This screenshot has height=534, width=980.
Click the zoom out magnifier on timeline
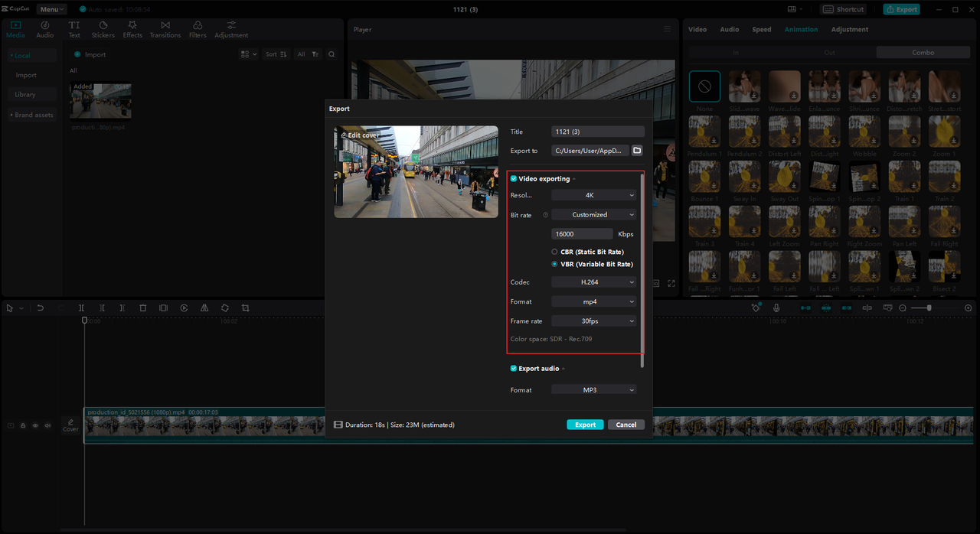[x=903, y=308]
